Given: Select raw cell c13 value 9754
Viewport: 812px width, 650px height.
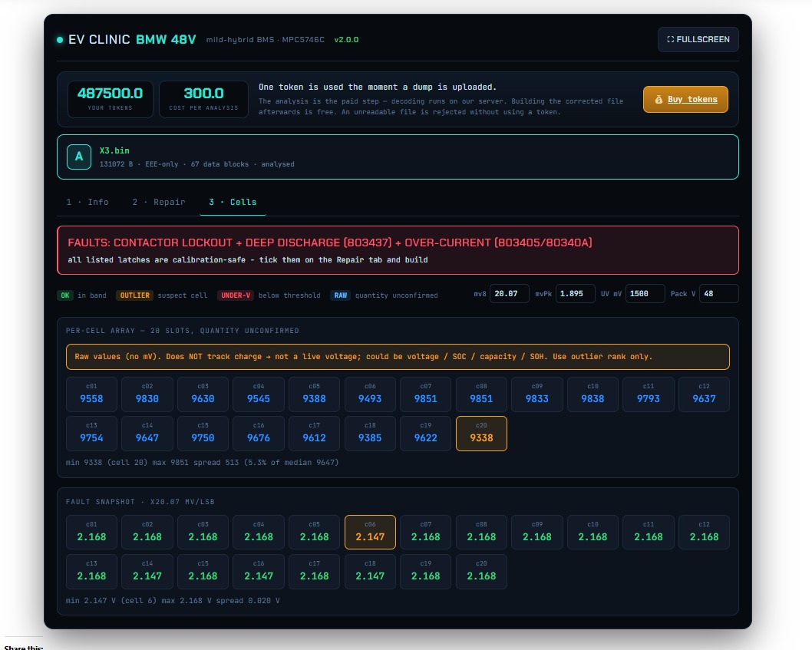Looking at the screenshot, I should [x=91, y=434].
